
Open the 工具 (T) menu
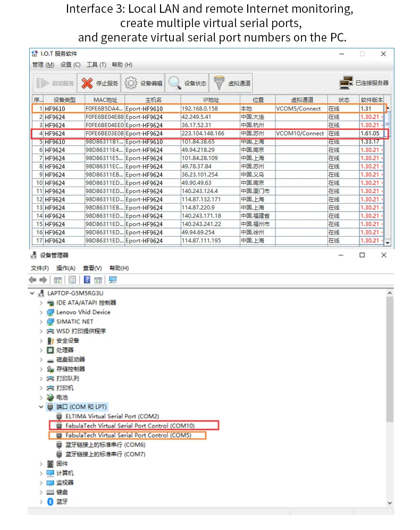(96, 64)
